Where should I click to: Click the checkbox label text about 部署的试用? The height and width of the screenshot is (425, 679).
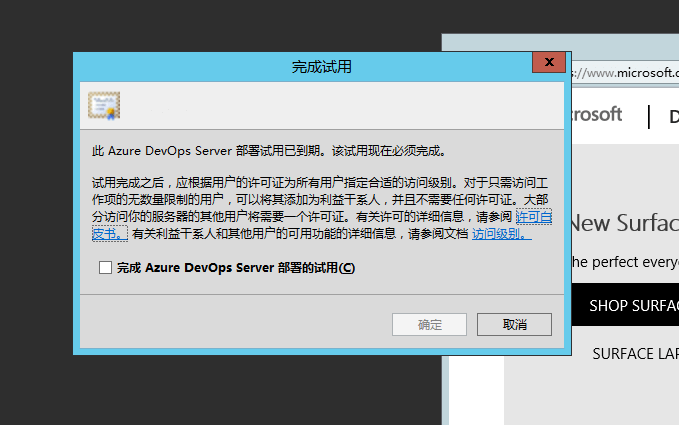235,268
